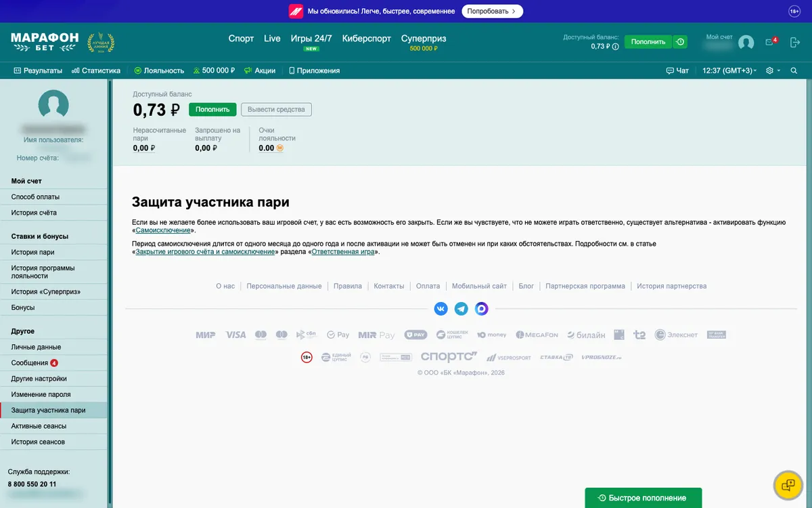
Task: Click header Пополнить button
Action: [x=648, y=42]
